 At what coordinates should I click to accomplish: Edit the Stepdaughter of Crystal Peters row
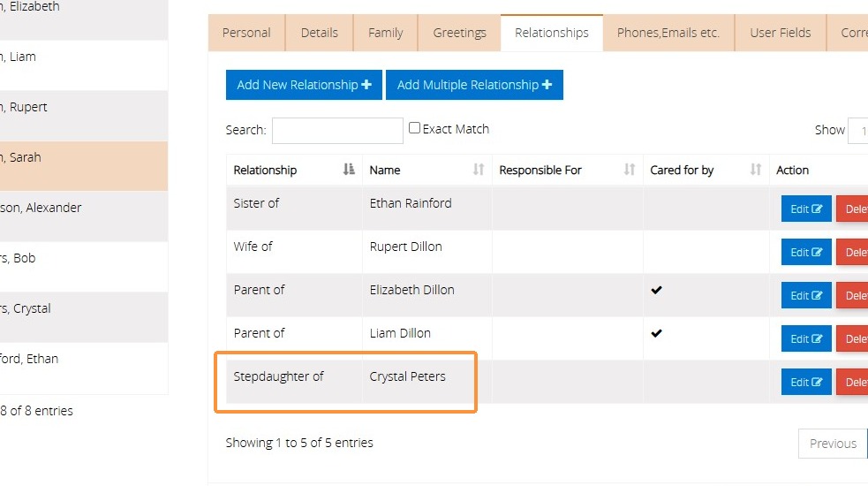coord(806,382)
